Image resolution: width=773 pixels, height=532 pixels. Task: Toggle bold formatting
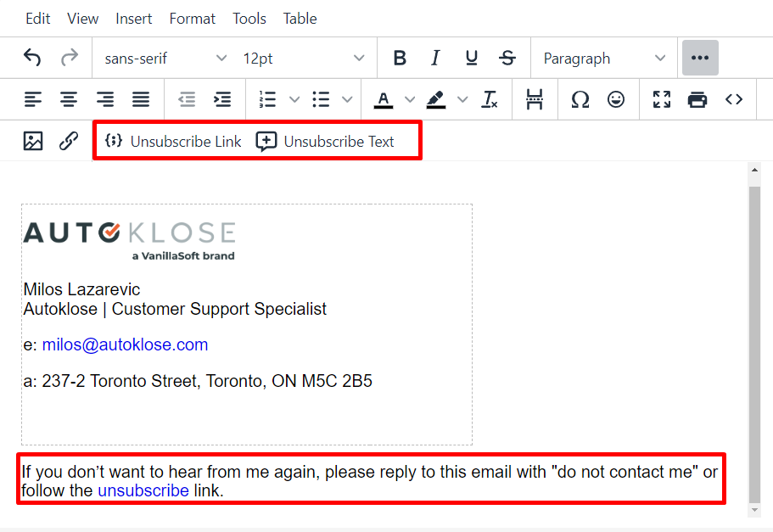pos(400,58)
